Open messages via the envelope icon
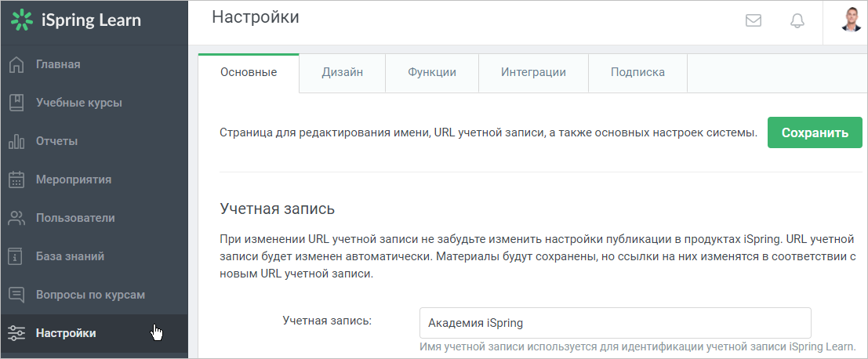This screenshot has width=868, height=359. (x=754, y=21)
